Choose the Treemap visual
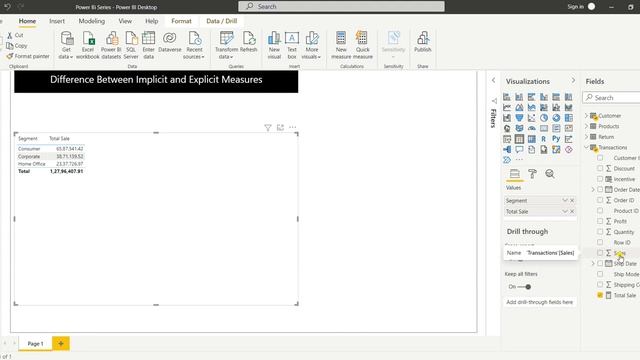The height and width of the screenshot is (360, 640). click(569, 118)
